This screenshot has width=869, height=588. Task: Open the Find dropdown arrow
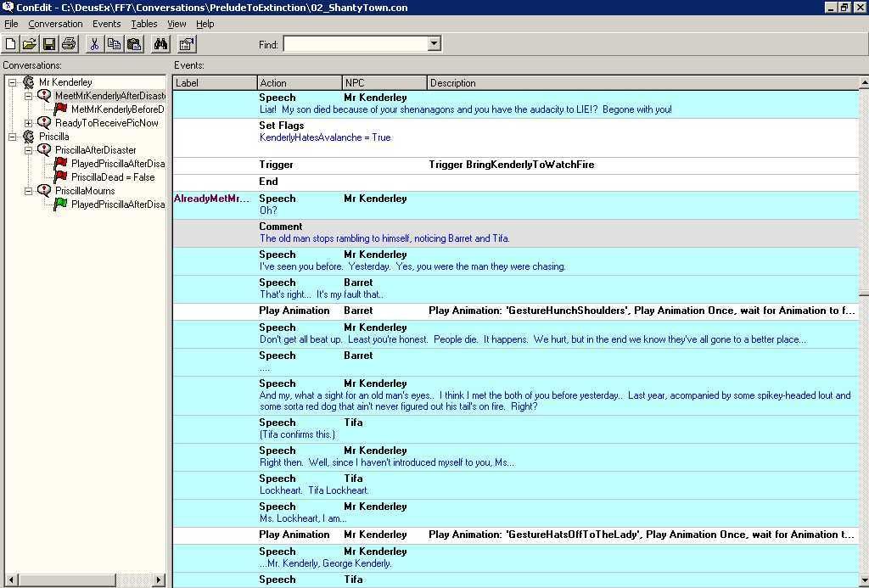pyautogui.click(x=434, y=44)
